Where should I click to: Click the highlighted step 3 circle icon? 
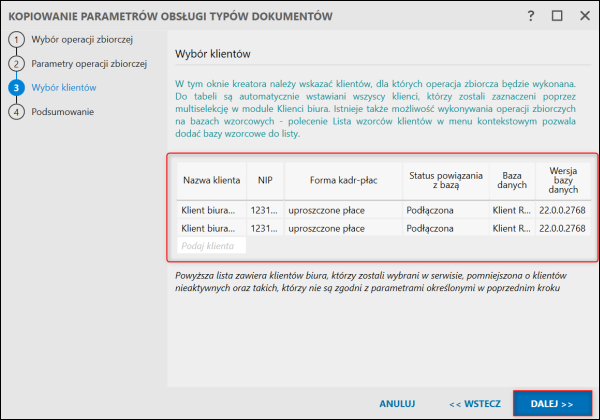(x=16, y=88)
